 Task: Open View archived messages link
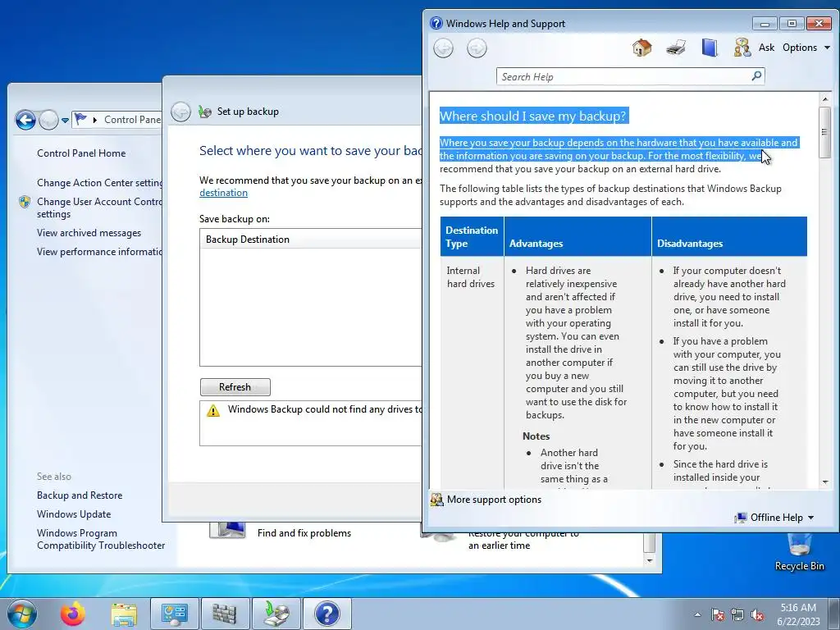click(x=89, y=233)
